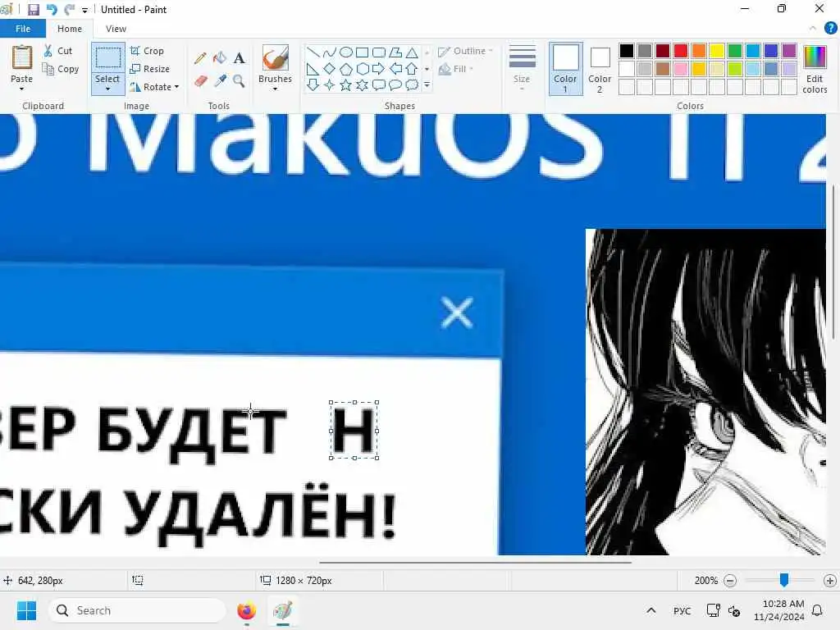Choose the Diamond shape
Viewport: 840px width, 630px height.
pyautogui.click(x=330, y=69)
